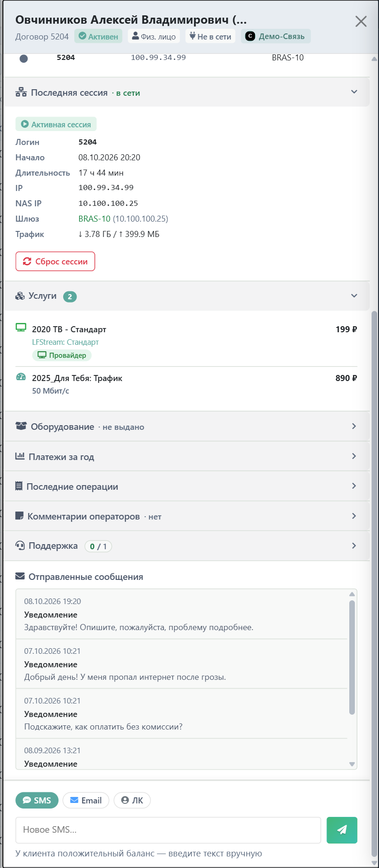Switch to the Email channel tab

tap(86, 800)
